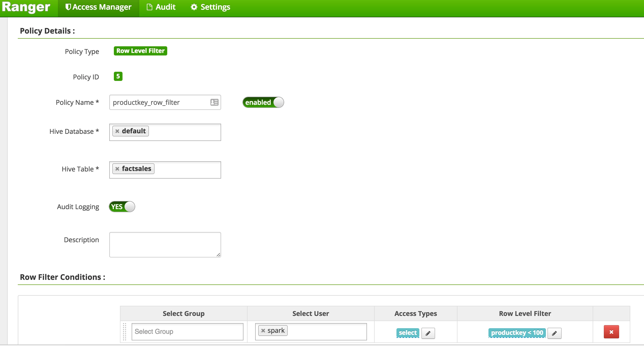Click inside the Select User field

tap(311, 332)
